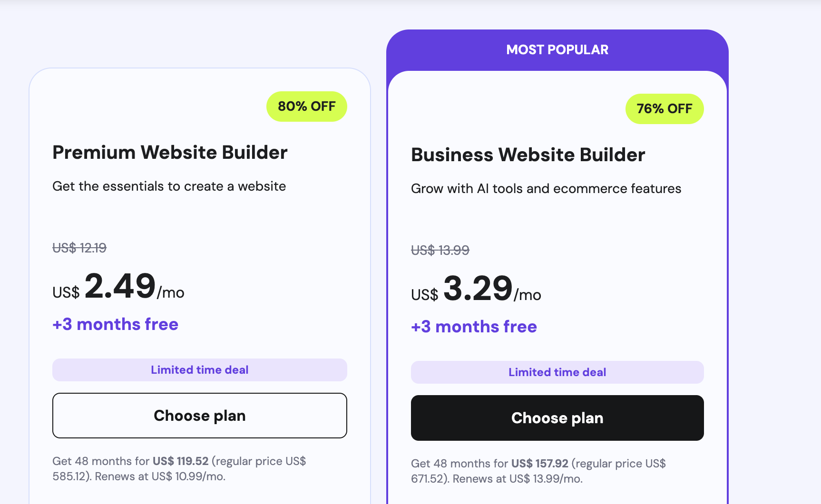The image size is (821, 504).
Task: Click the 80% OFF badge
Action: coord(306,106)
